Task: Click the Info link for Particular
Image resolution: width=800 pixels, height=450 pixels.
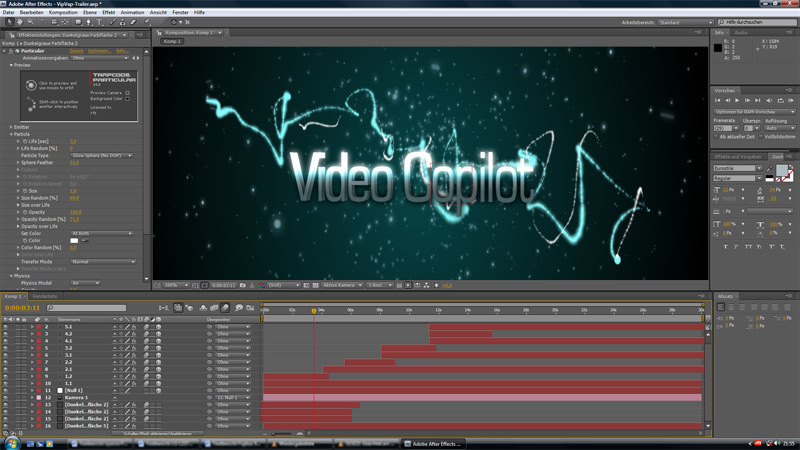Action: tap(122, 51)
